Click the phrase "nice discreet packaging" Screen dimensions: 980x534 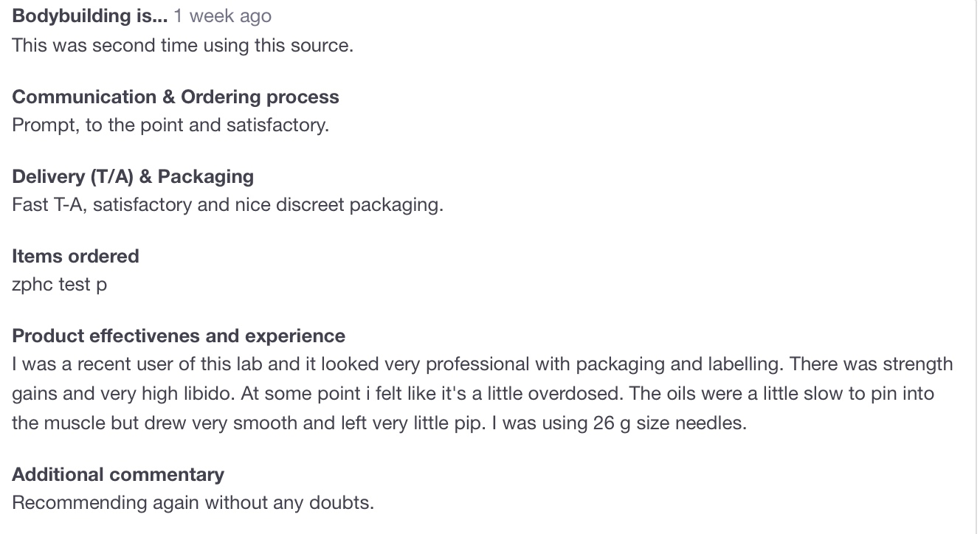pos(337,204)
